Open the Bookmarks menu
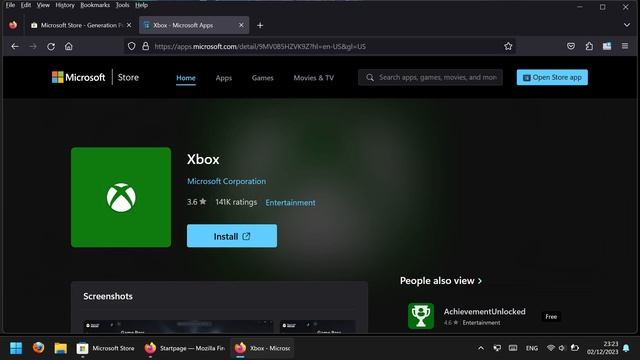The width and height of the screenshot is (640, 360). point(95,5)
